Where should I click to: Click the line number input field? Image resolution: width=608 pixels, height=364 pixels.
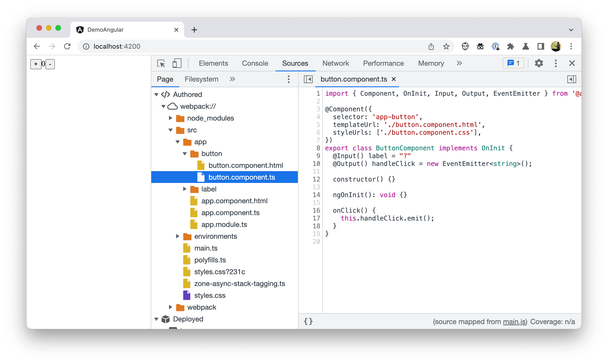pos(43,64)
